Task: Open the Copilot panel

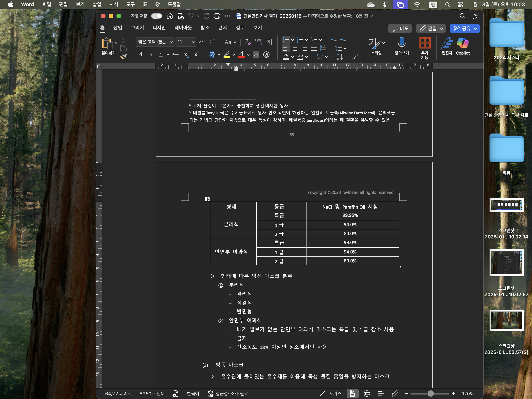Action: (462, 43)
